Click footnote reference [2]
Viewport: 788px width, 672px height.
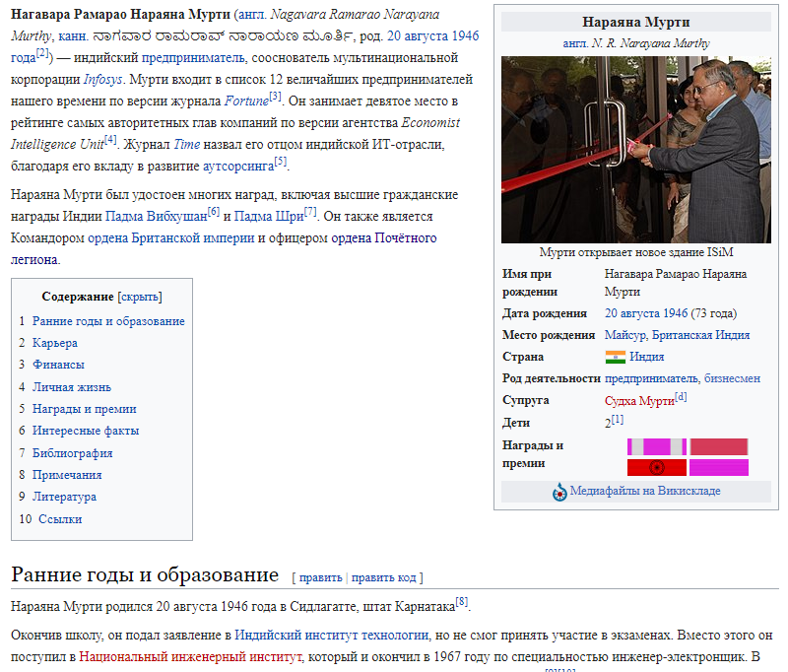click(x=42, y=53)
